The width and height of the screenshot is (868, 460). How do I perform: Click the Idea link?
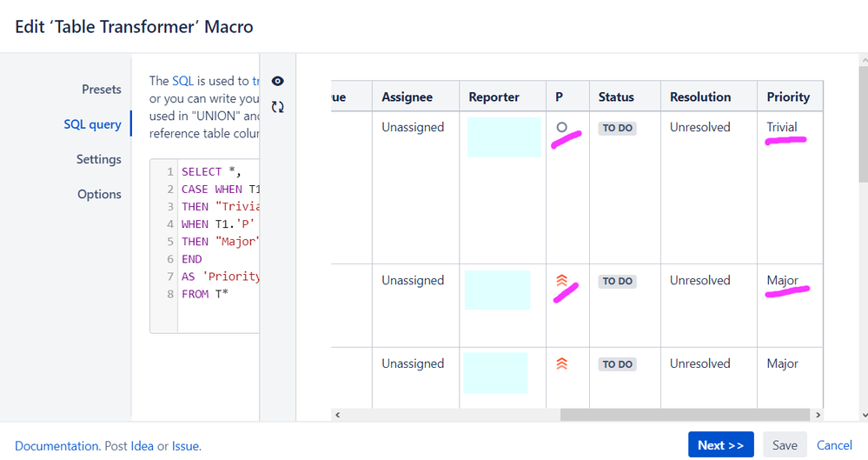coord(142,446)
